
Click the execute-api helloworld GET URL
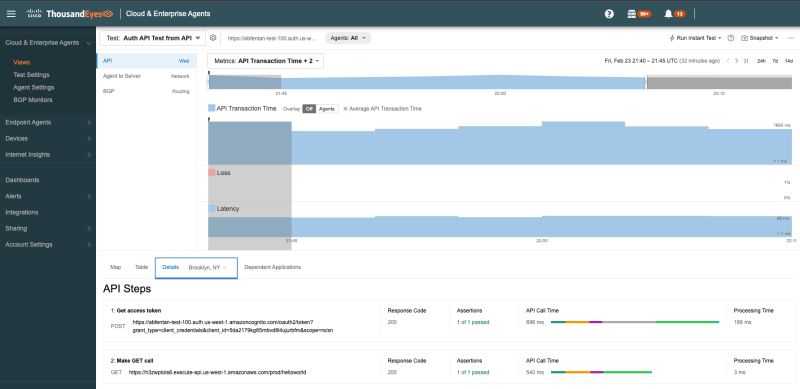tap(217, 372)
